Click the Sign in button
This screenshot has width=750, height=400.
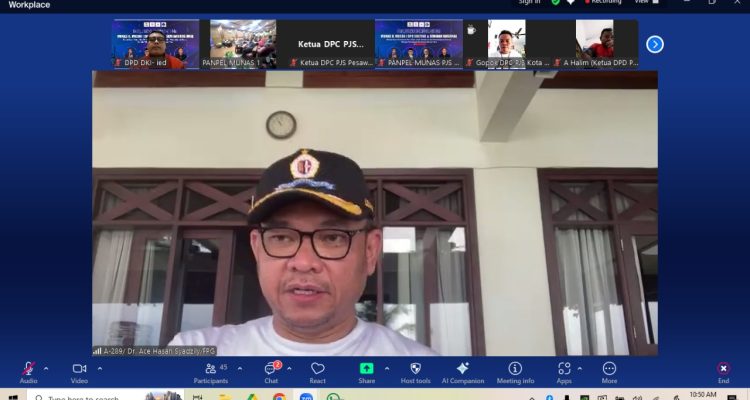529,2
